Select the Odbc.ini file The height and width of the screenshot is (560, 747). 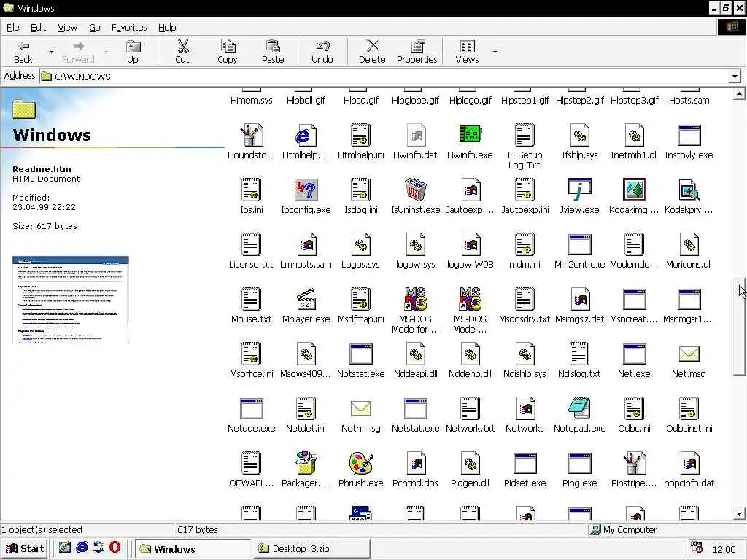point(634,408)
